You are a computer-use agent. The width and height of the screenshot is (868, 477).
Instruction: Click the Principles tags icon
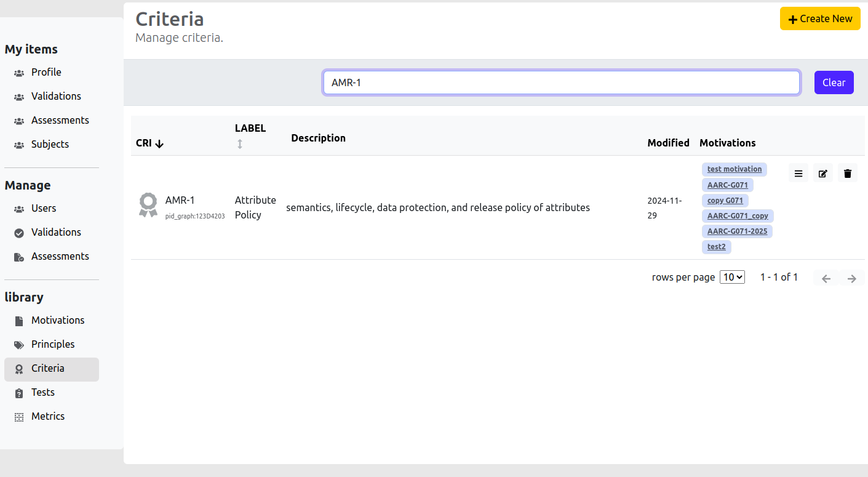coord(19,345)
